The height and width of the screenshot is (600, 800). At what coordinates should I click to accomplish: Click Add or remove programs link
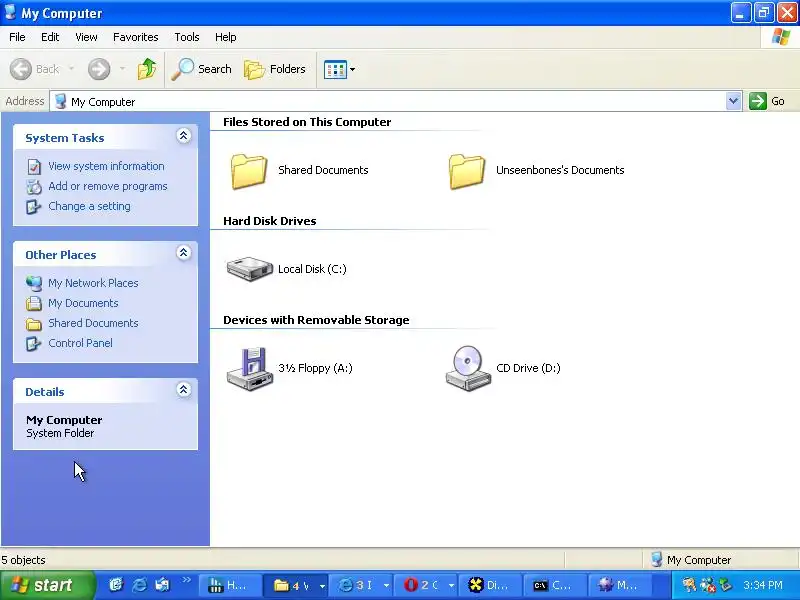(x=108, y=186)
